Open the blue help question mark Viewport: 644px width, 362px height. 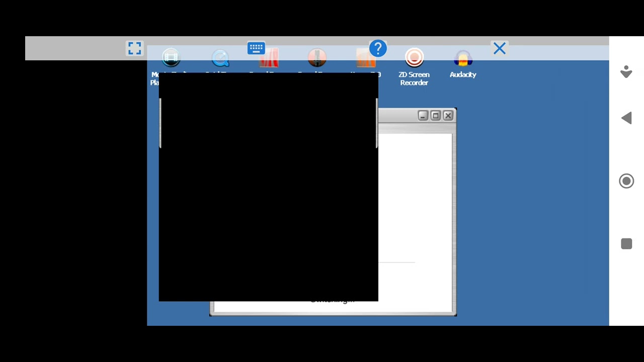pos(378,49)
